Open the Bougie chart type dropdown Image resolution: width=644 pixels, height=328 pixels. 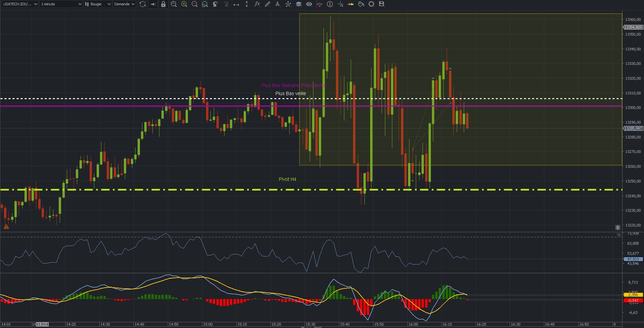tap(98, 4)
